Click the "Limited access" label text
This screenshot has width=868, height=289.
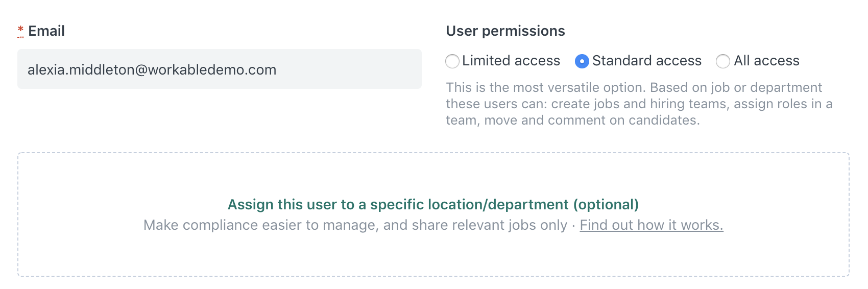click(x=511, y=61)
